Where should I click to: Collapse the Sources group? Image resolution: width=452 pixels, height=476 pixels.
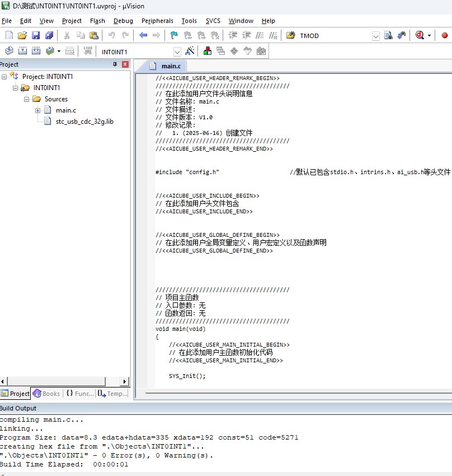[27, 99]
